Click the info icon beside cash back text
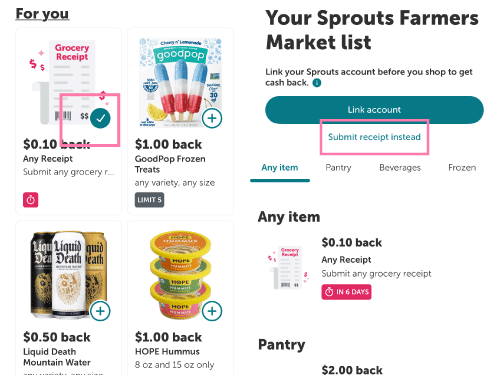This screenshot has width=500, height=375. 317,83
